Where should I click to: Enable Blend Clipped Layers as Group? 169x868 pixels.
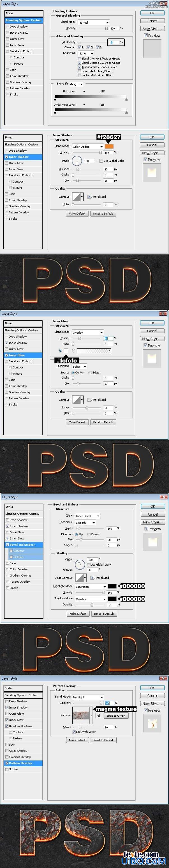tap(79, 63)
